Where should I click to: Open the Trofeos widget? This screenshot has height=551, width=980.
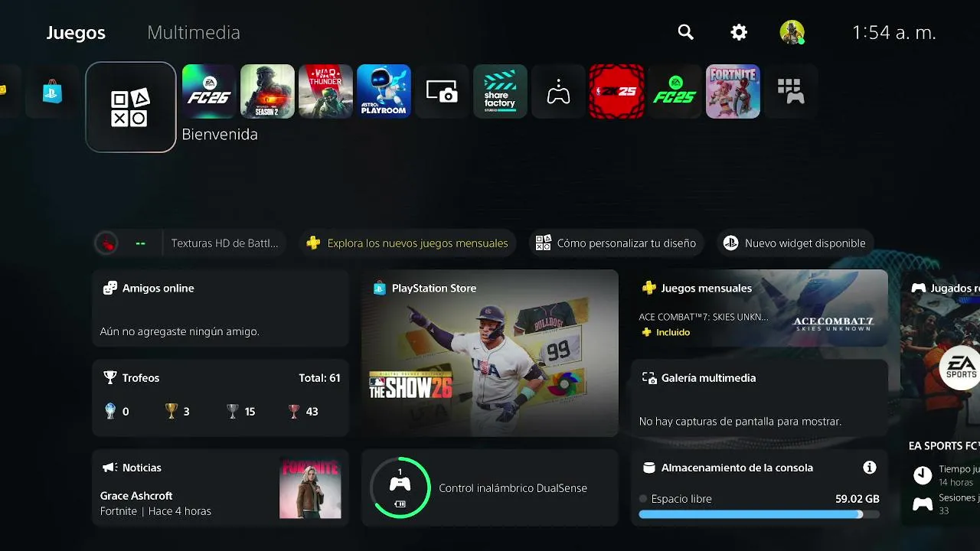click(220, 398)
